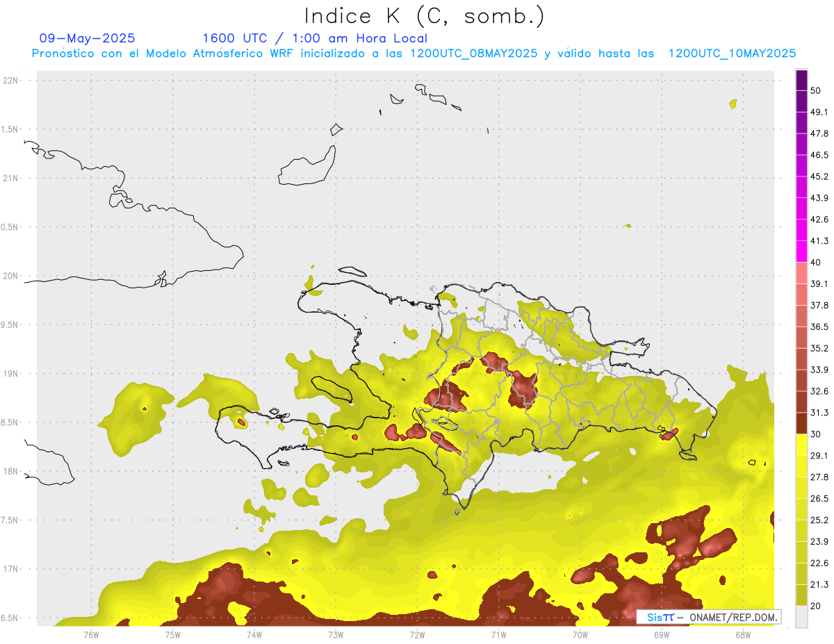Click the "ONAMET/REP.DOM." credit label
Viewport: 834px width, 644px height.
point(733,617)
